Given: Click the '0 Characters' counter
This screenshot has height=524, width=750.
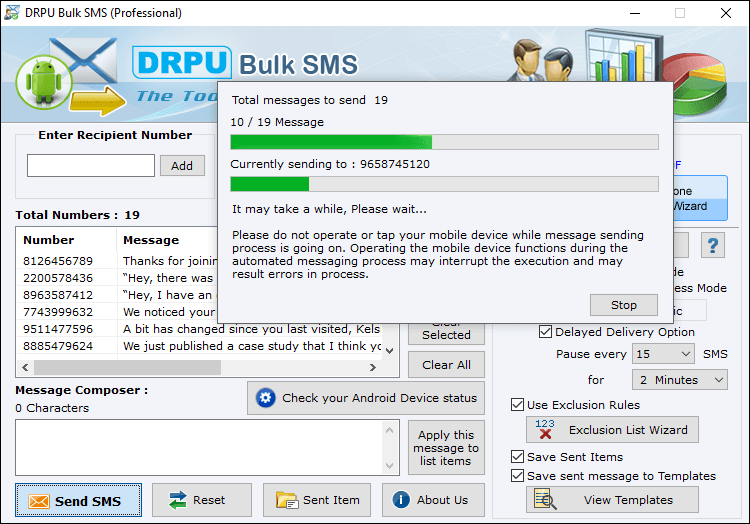Looking at the screenshot, I should [52, 408].
